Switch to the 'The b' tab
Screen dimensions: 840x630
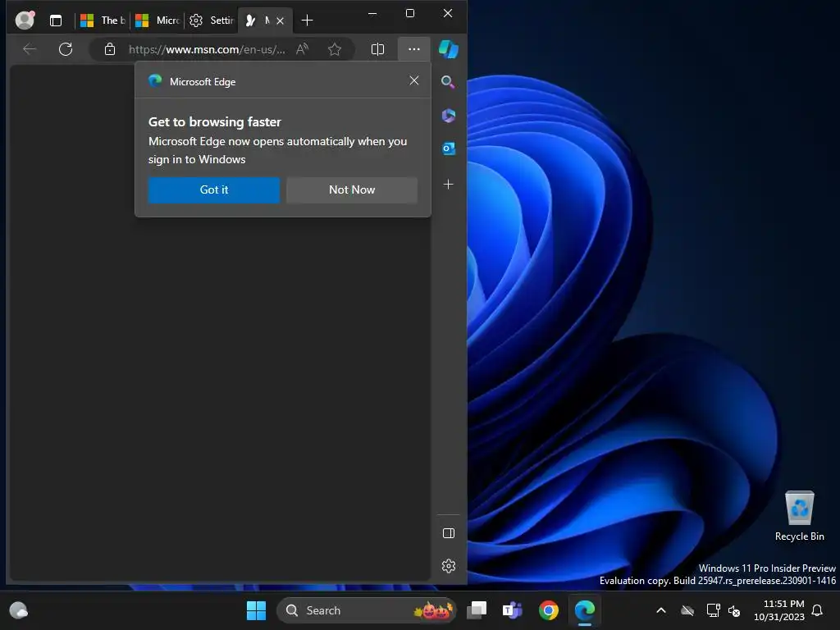point(103,21)
